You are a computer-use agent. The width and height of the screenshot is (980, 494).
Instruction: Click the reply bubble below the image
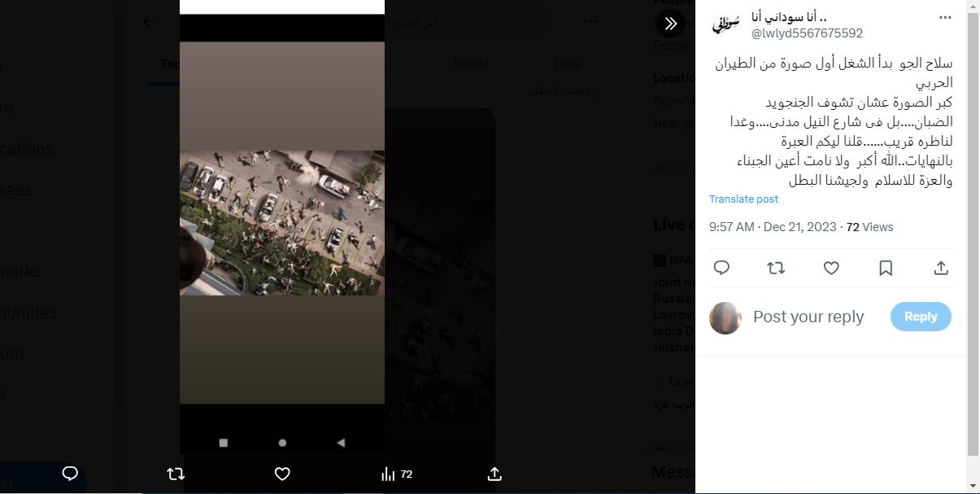click(x=70, y=474)
